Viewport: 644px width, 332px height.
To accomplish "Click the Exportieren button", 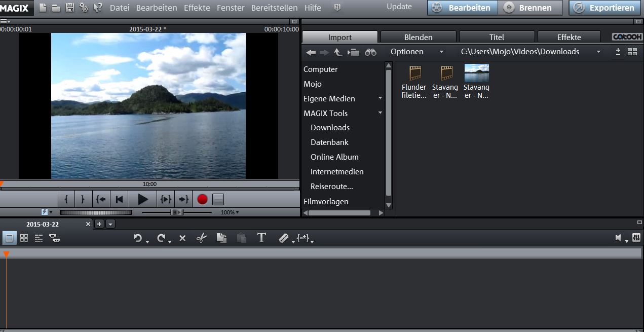I will tap(605, 8).
